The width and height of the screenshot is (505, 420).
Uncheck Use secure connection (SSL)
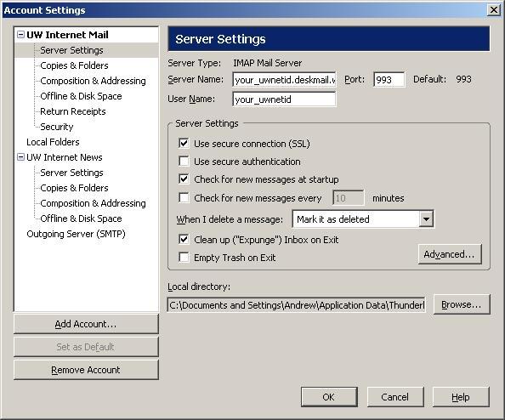tap(184, 144)
